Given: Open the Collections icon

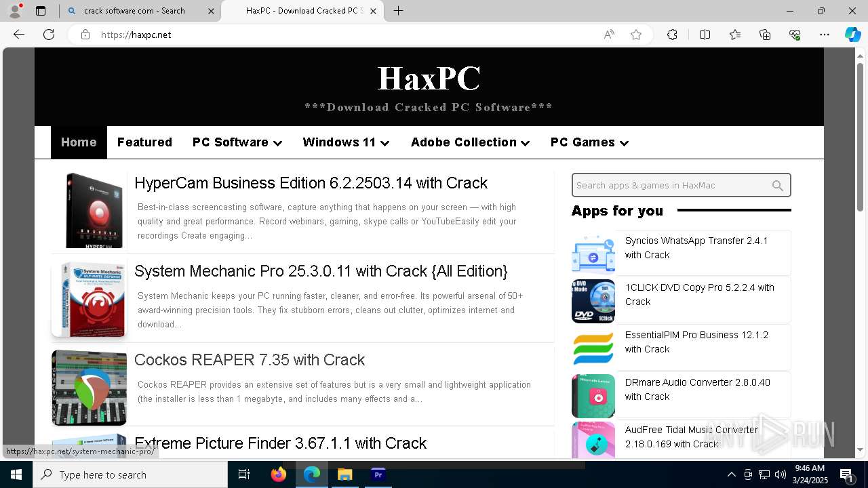Looking at the screenshot, I should [765, 35].
